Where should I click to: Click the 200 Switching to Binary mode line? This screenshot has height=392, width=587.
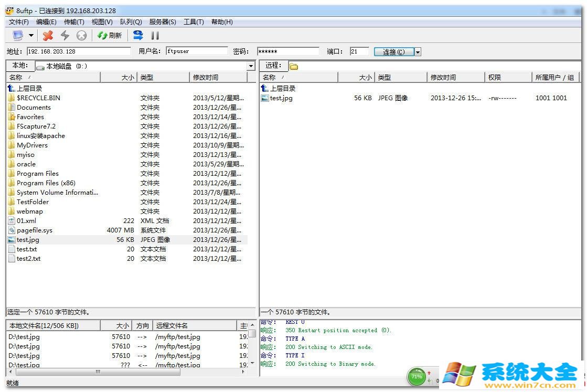330,364
